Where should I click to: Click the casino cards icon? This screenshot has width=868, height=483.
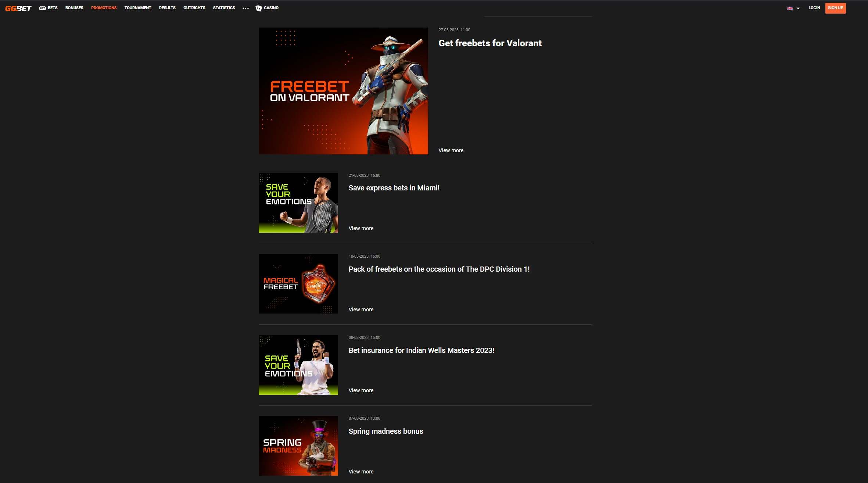click(259, 8)
